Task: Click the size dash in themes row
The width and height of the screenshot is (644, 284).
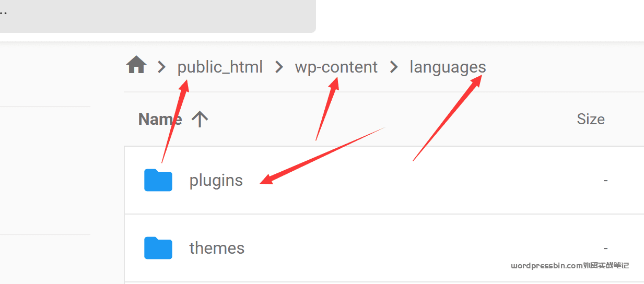Action: tap(605, 248)
